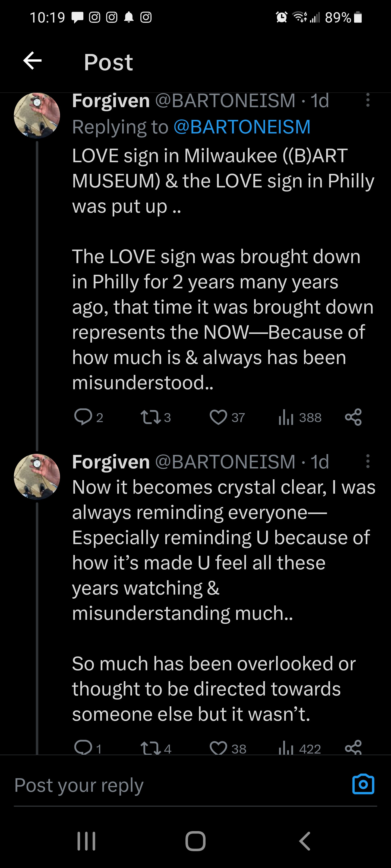The width and height of the screenshot is (391, 868).
Task: Like the post with 37 likes
Action: click(218, 417)
